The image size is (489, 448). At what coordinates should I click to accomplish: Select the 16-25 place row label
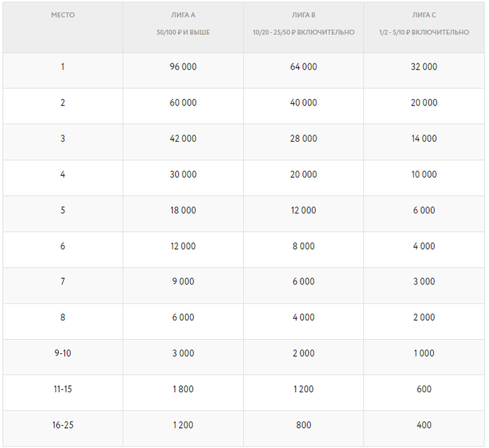(62, 425)
